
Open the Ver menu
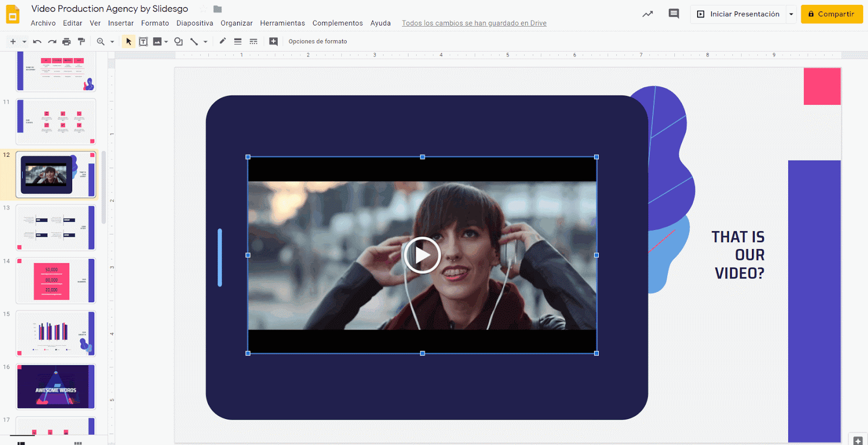[95, 23]
